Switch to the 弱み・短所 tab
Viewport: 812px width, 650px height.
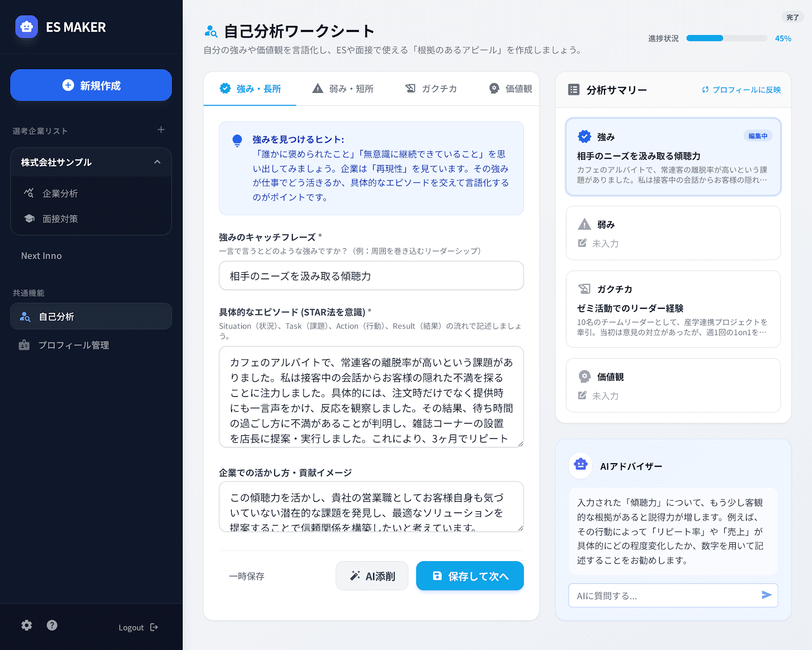[344, 88]
